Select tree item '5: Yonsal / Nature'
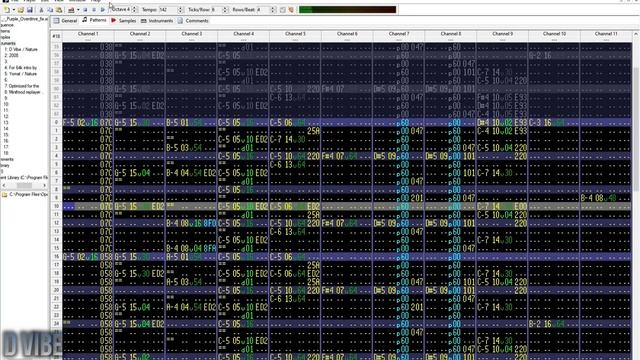This screenshot has height=360, width=640. point(20,73)
